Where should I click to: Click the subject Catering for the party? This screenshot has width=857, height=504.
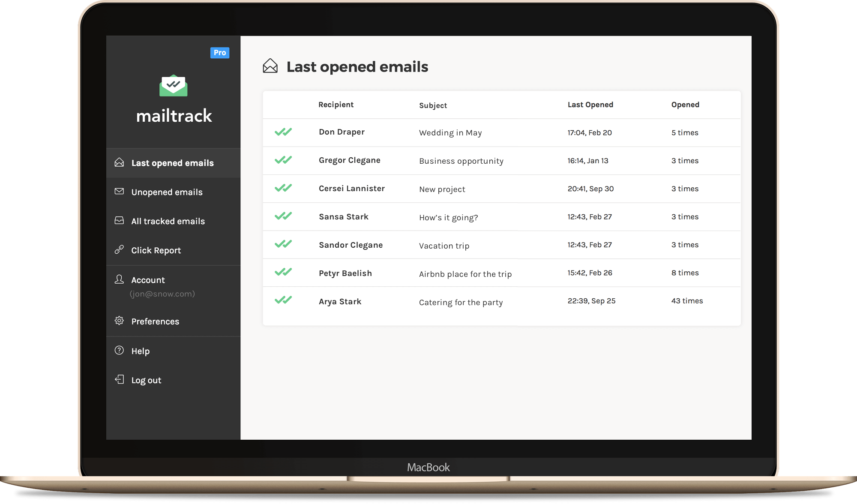(x=461, y=302)
